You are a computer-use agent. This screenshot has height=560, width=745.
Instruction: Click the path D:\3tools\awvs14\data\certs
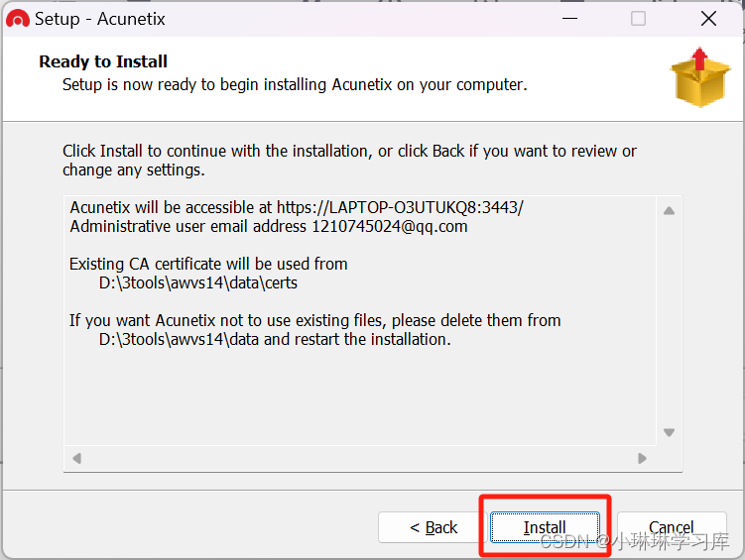198,282
